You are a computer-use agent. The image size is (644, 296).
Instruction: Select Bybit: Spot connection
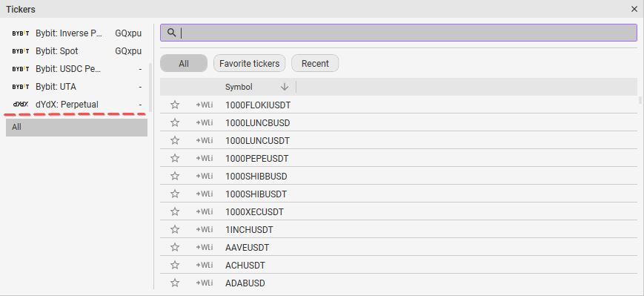[x=76, y=51]
